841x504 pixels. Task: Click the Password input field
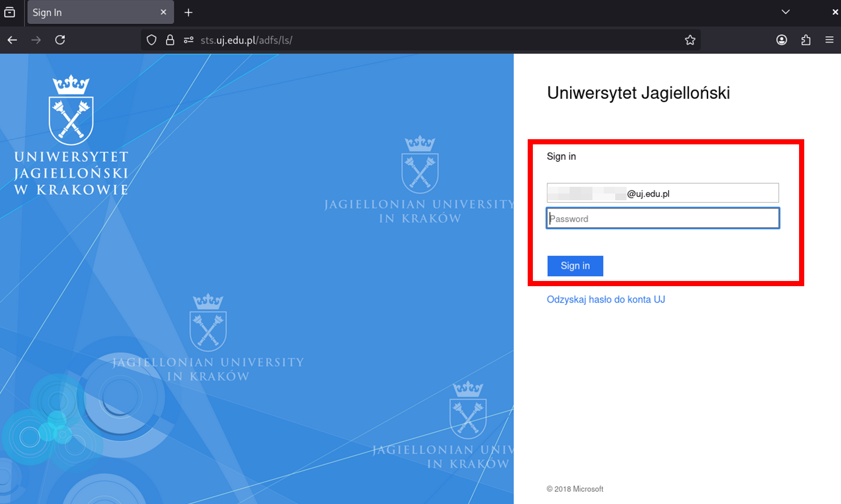(663, 218)
